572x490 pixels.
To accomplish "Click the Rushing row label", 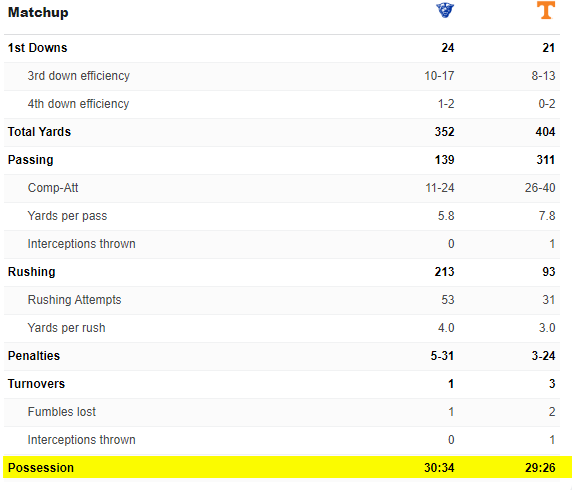I will [32, 272].
